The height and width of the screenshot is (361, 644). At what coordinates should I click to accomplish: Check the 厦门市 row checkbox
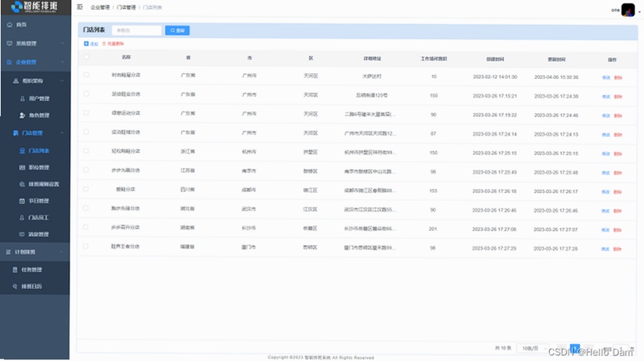pos(86,246)
